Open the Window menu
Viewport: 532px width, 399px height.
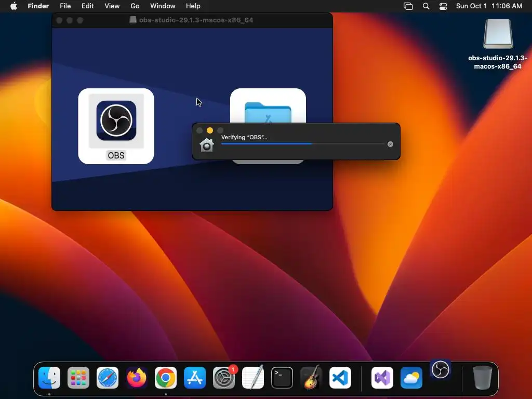click(163, 6)
